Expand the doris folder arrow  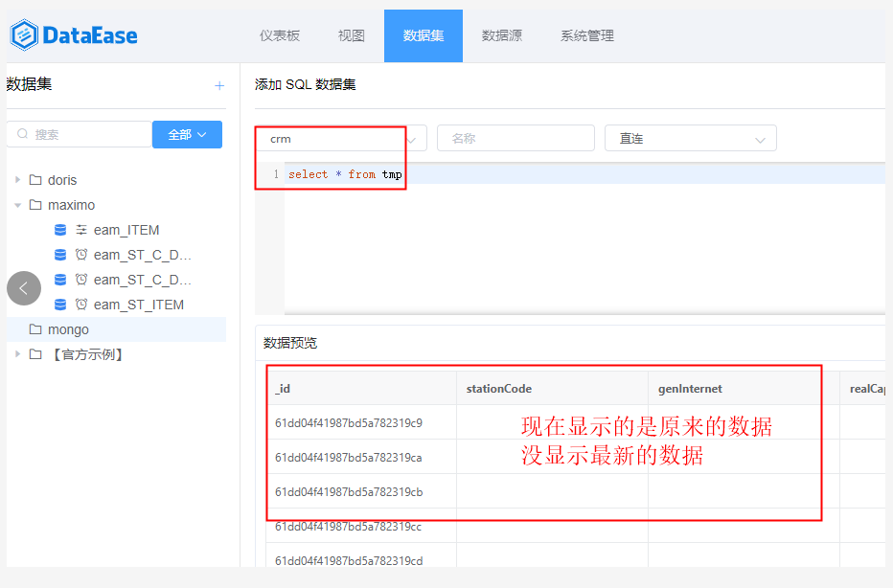(17, 180)
